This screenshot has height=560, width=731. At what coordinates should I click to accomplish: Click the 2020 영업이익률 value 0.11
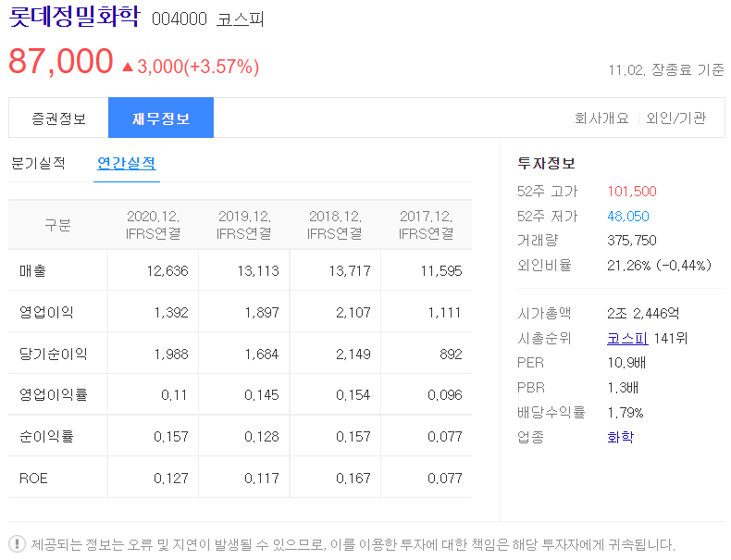174,395
